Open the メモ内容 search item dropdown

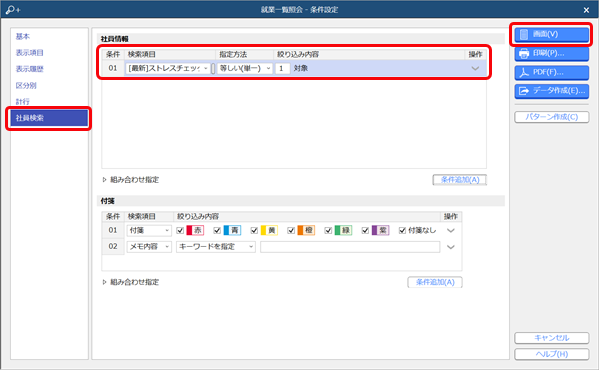[149, 247]
